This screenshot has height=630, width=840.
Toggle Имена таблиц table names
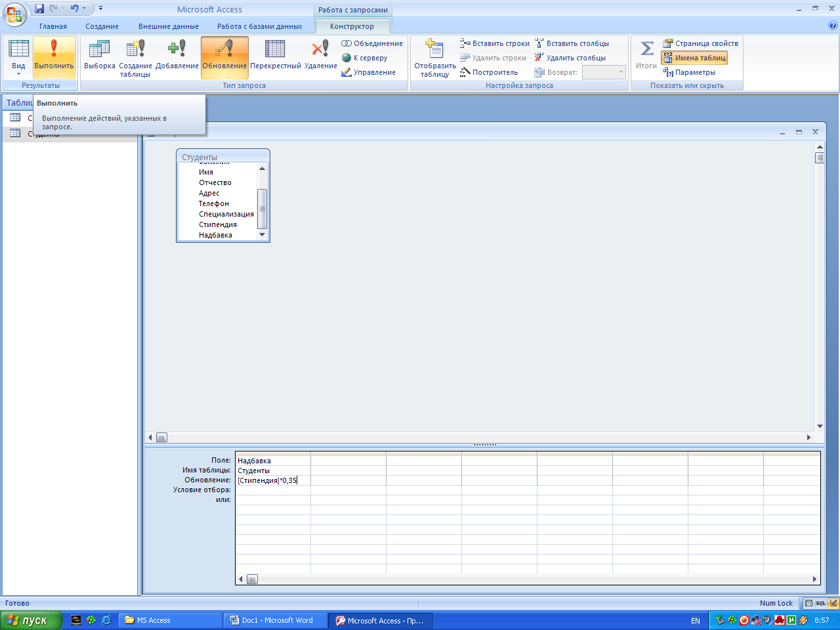pyautogui.click(x=694, y=58)
